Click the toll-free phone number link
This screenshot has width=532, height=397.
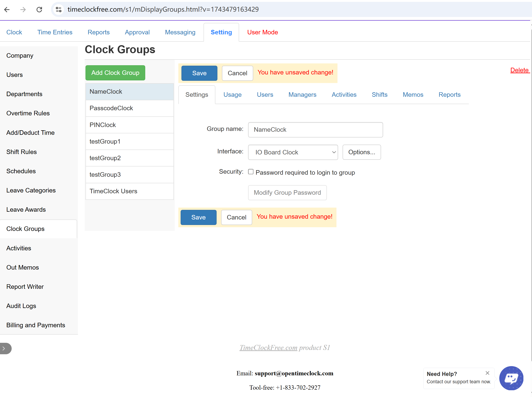(x=298, y=387)
